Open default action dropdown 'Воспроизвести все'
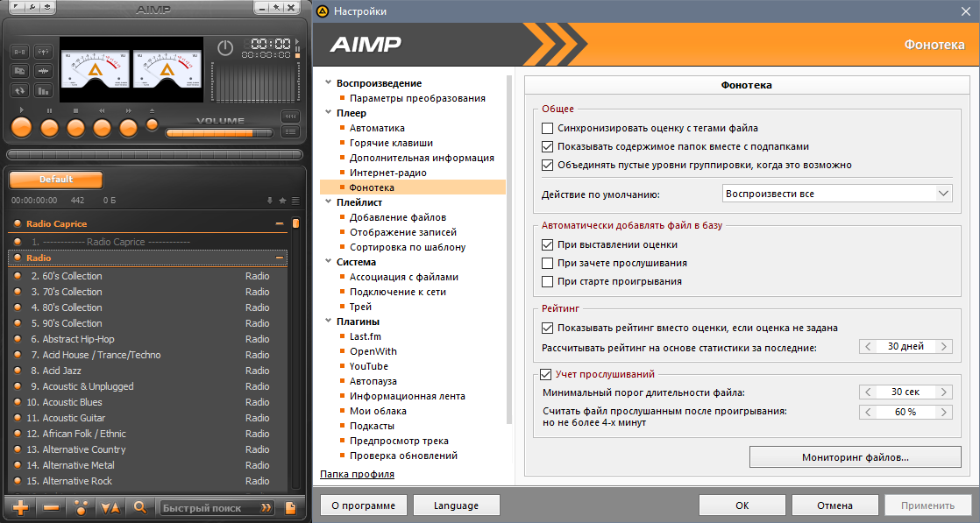 click(837, 194)
